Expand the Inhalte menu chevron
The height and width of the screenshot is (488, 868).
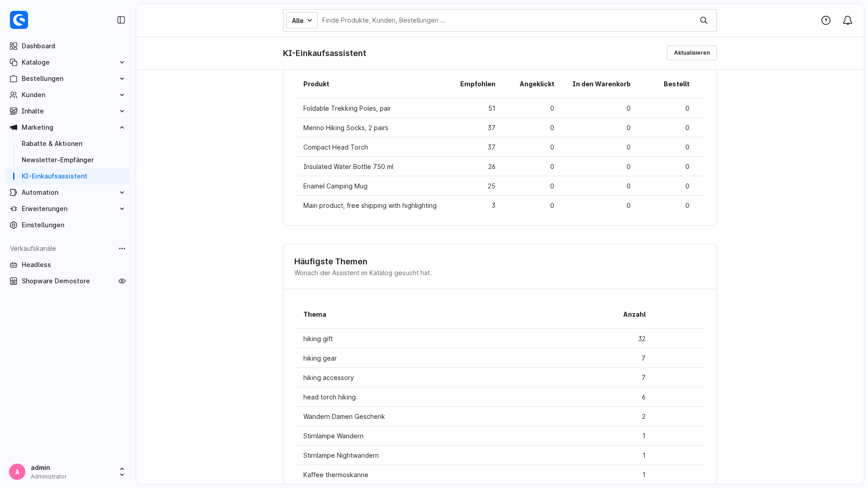[x=122, y=111]
